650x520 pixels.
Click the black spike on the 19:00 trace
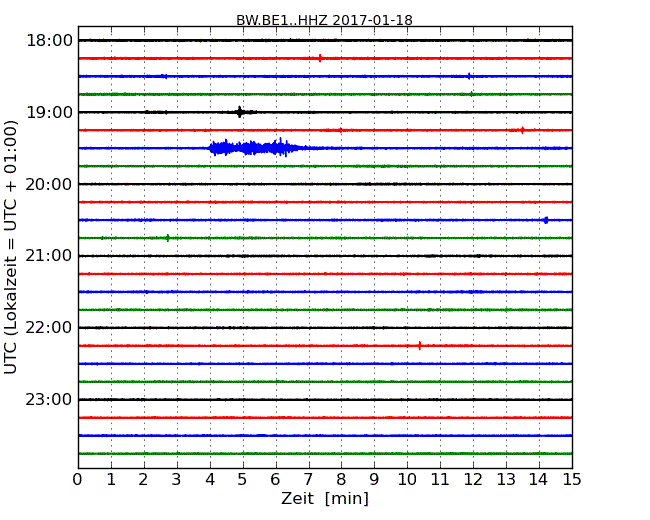tap(240, 112)
